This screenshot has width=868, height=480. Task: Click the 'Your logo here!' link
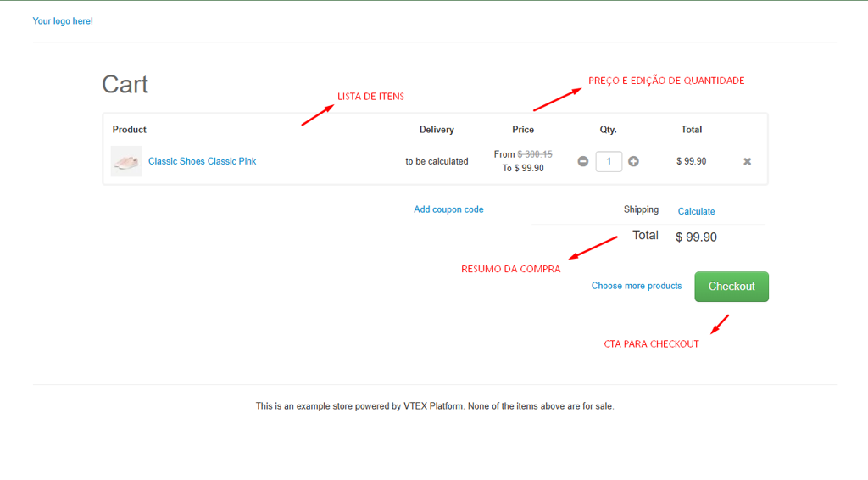[63, 21]
